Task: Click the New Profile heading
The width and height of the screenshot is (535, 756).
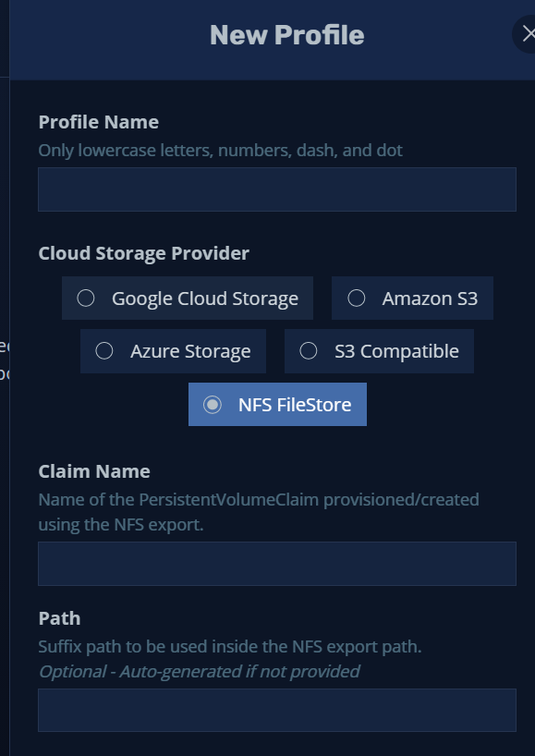Action: click(x=286, y=35)
